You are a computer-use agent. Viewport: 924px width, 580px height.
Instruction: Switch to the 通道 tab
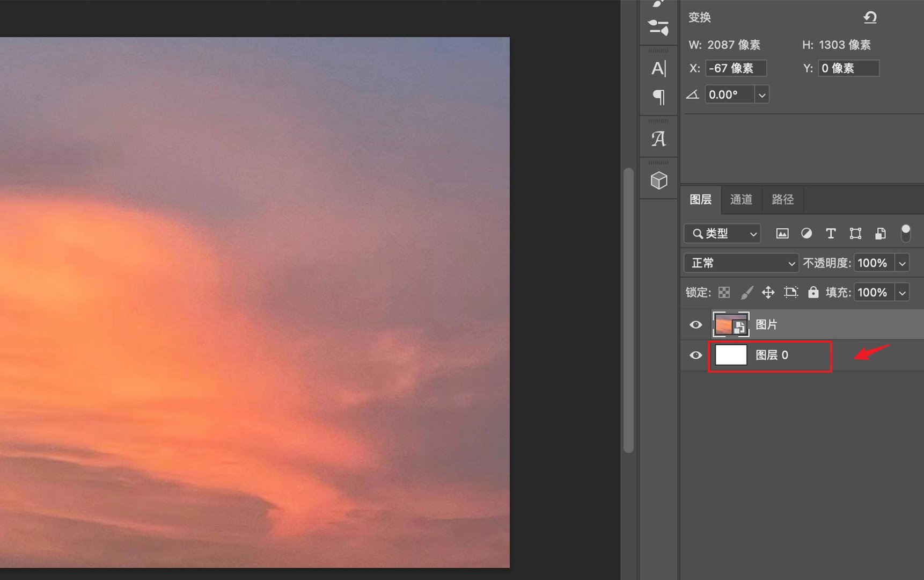(x=741, y=200)
